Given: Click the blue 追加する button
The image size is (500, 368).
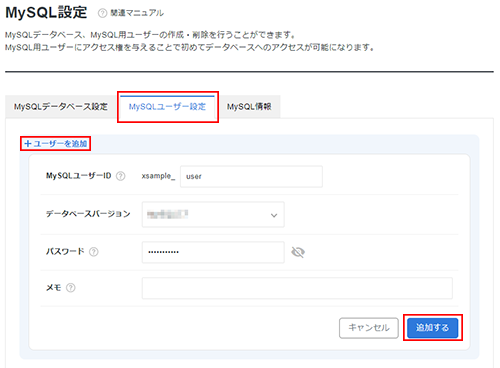Looking at the screenshot, I should 433,328.
